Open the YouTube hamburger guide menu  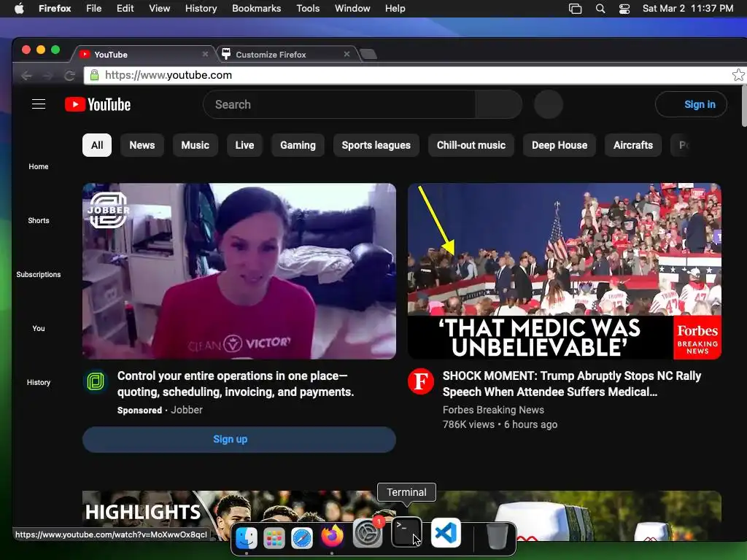tap(39, 104)
